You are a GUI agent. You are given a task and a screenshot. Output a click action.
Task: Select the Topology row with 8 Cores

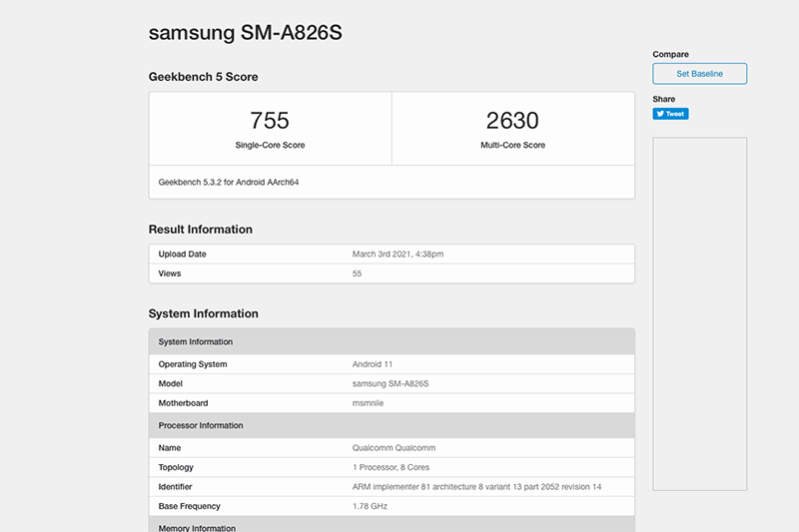coord(392,467)
